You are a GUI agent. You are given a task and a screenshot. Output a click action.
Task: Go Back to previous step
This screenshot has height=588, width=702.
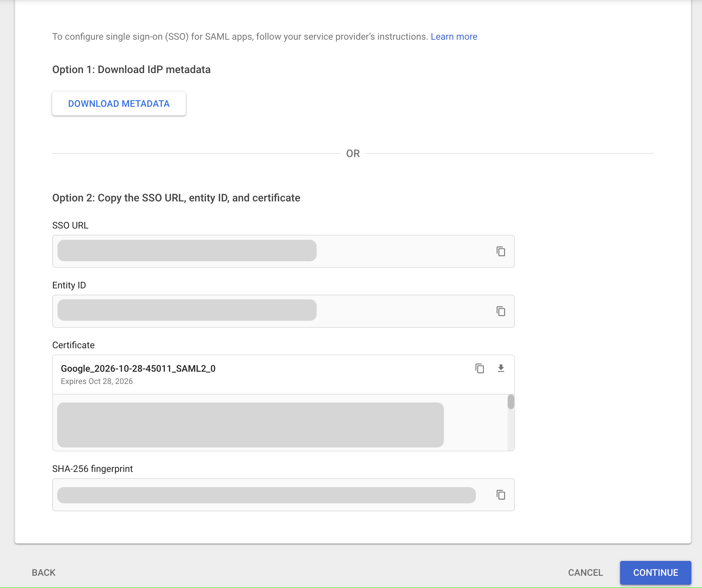43,572
